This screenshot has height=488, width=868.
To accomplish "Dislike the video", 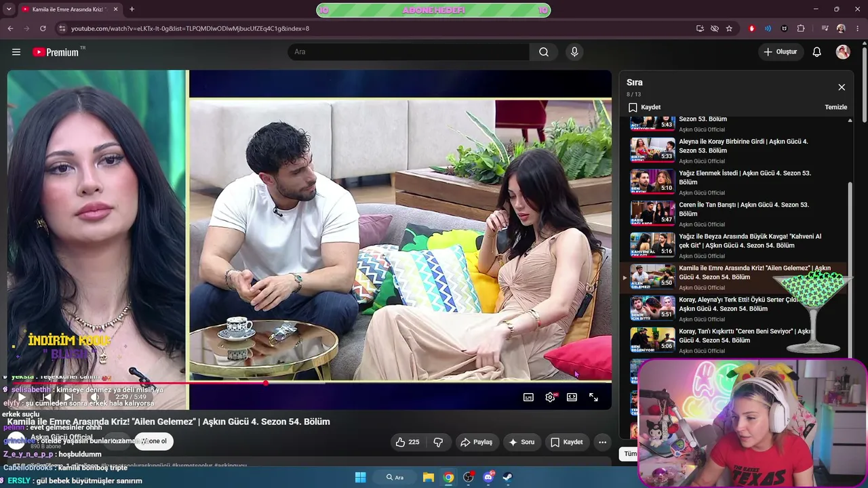I will click(x=438, y=442).
